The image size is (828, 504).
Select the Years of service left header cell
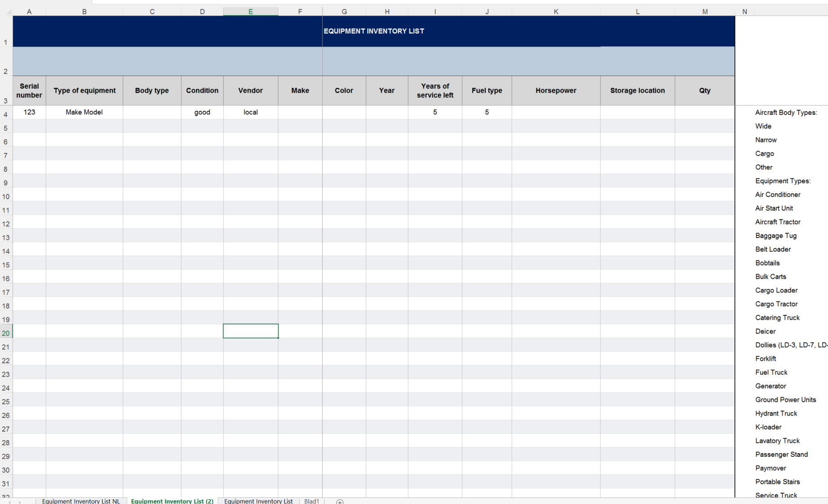tap(435, 90)
